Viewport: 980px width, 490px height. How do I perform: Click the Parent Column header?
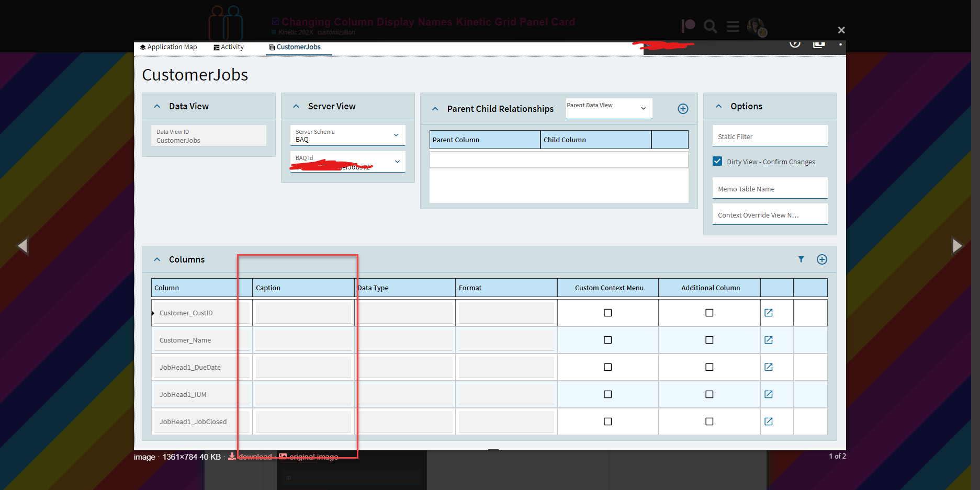pos(485,140)
